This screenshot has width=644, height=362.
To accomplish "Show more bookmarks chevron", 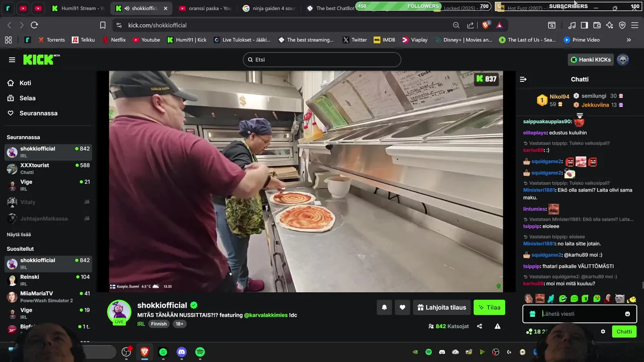I will 628,40.
